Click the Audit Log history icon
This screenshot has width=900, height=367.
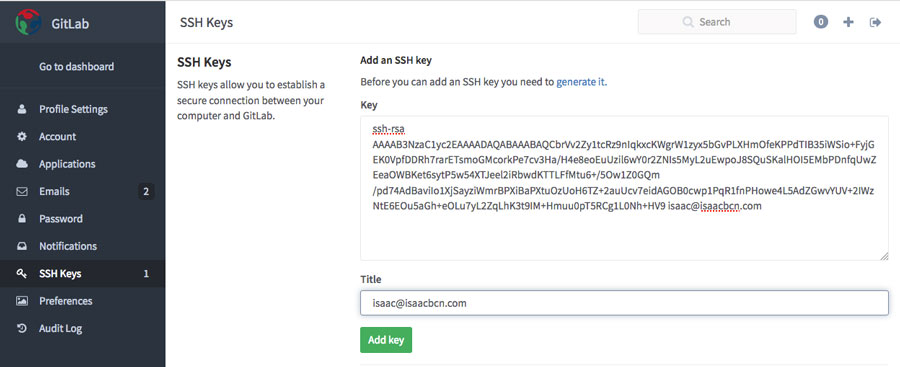click(22, 329)
